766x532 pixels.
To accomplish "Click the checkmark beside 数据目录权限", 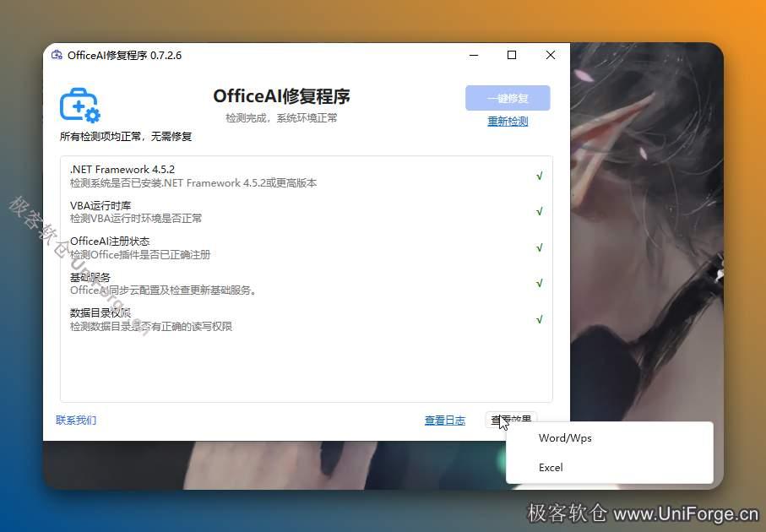I will pos(540,319).
